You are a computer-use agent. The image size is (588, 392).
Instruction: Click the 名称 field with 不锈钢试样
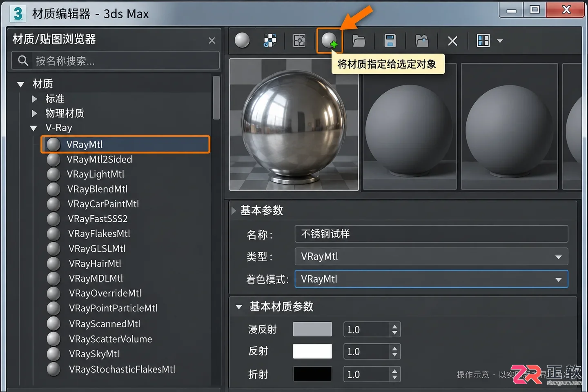431,234
